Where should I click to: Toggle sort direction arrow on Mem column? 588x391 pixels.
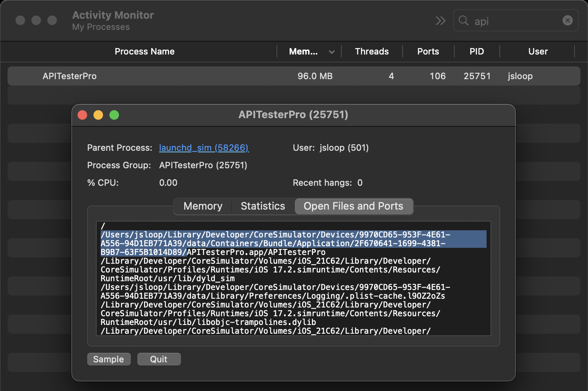[332, 52]
